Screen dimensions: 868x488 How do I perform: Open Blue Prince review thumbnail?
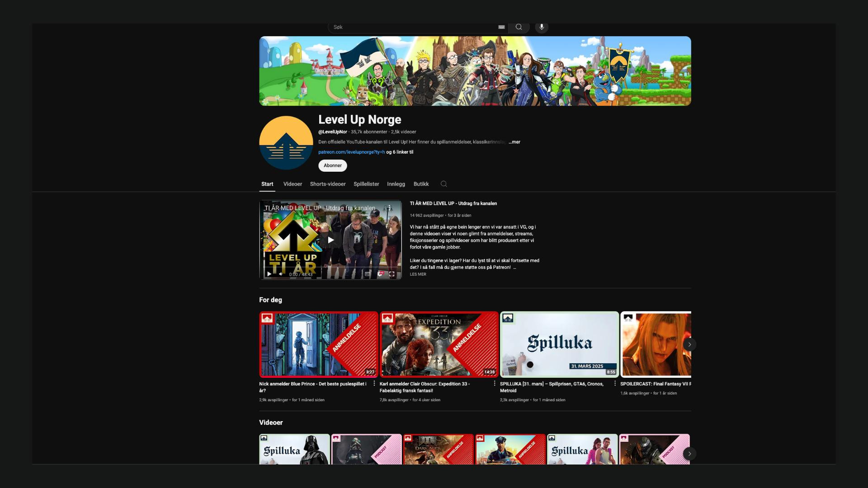[x=319, y=344]
